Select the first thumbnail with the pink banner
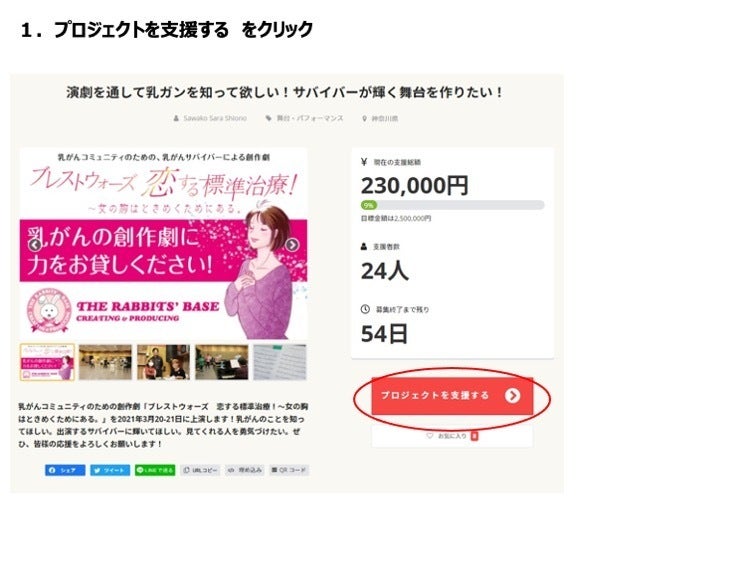Screen dimensions: 756x567 tap(48, 362)
